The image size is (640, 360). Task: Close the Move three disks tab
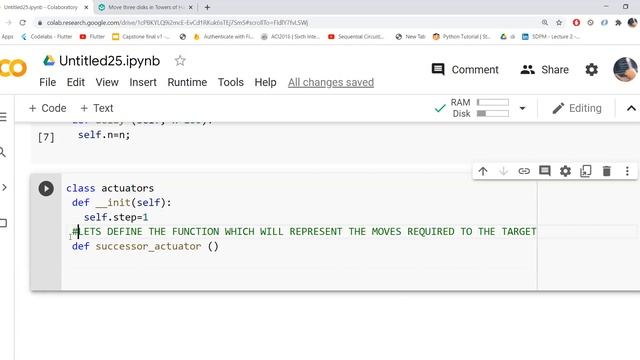pos(190,7)
